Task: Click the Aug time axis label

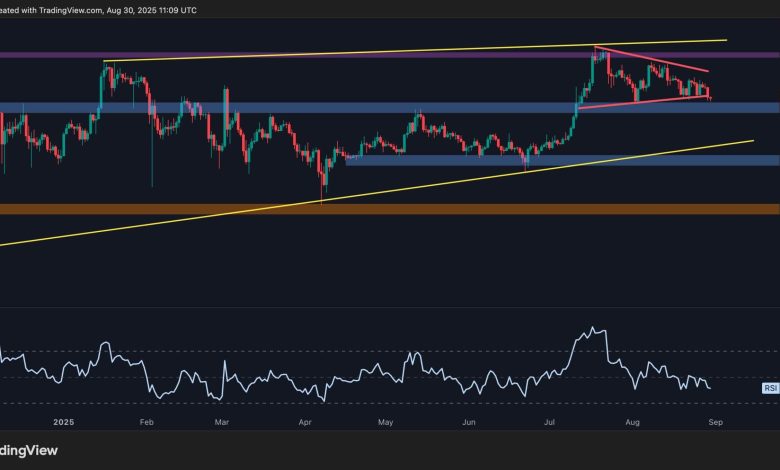Action: (632, 422)
